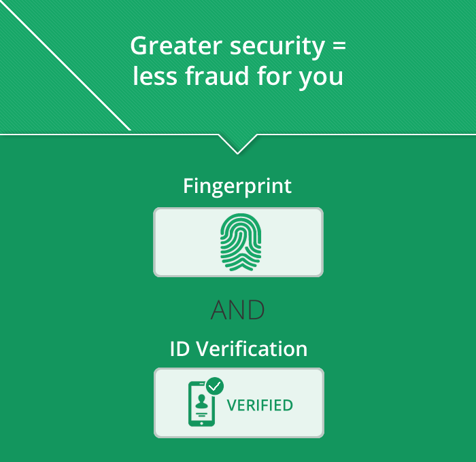This screenshot has height=462, width=476.
Task: Click empty left area of the fingerprint box
Action: (x=187, y=242)
